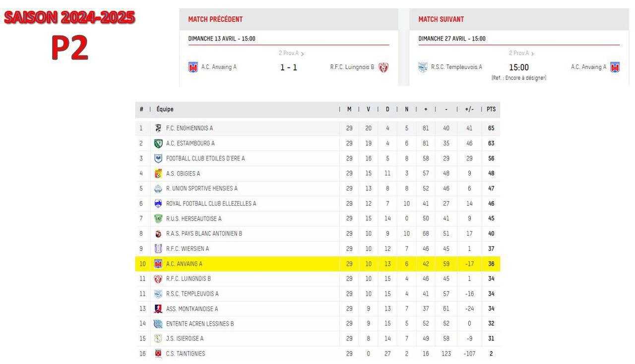
Task: Click the 1 - 1 previous match score
Action: point(289,67)
